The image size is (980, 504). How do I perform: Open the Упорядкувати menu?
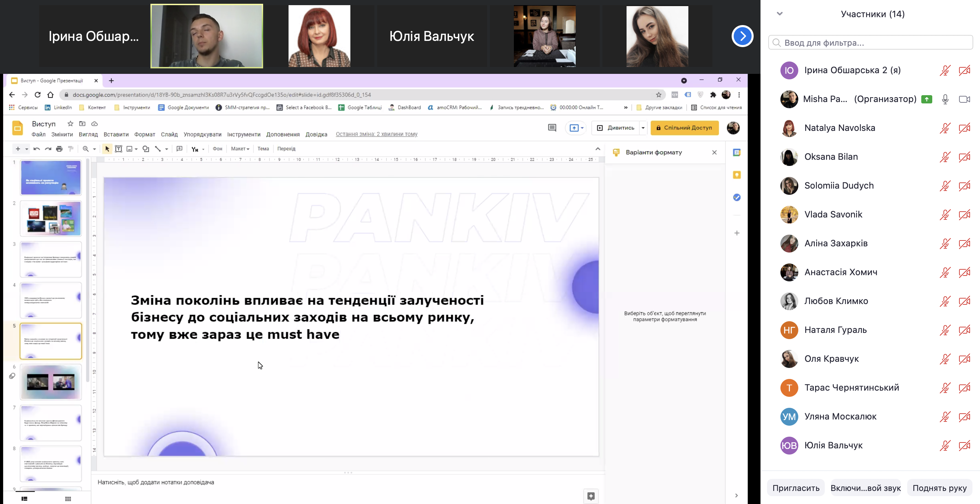tap(202, 134)
